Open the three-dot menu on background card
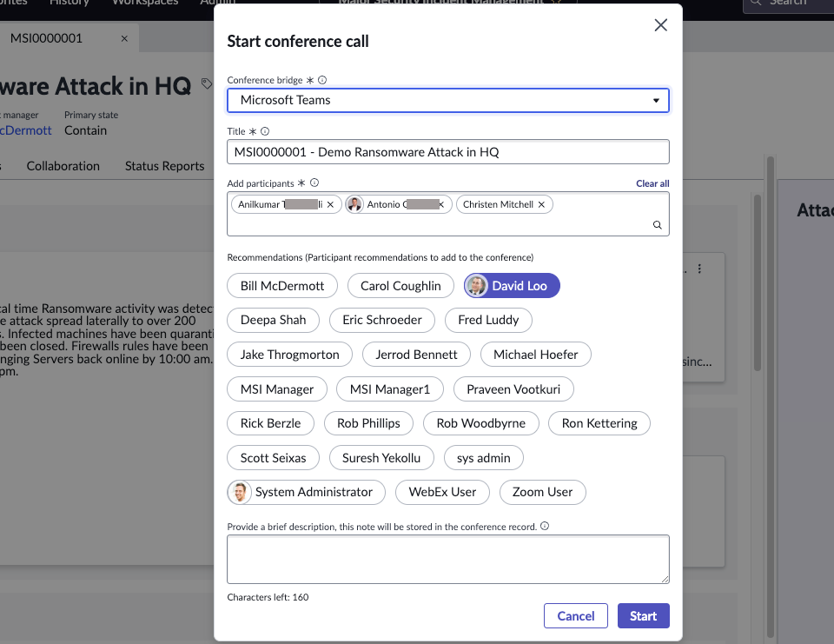Screen dimensions: 834x644 699,269
